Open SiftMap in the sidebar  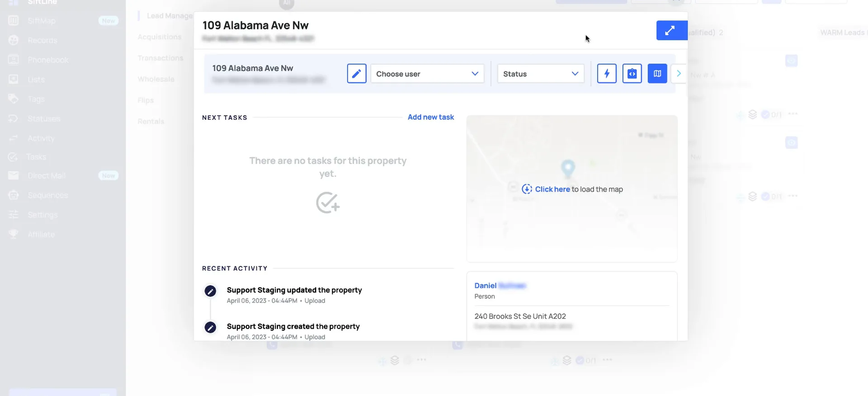[x=42, y=21]
